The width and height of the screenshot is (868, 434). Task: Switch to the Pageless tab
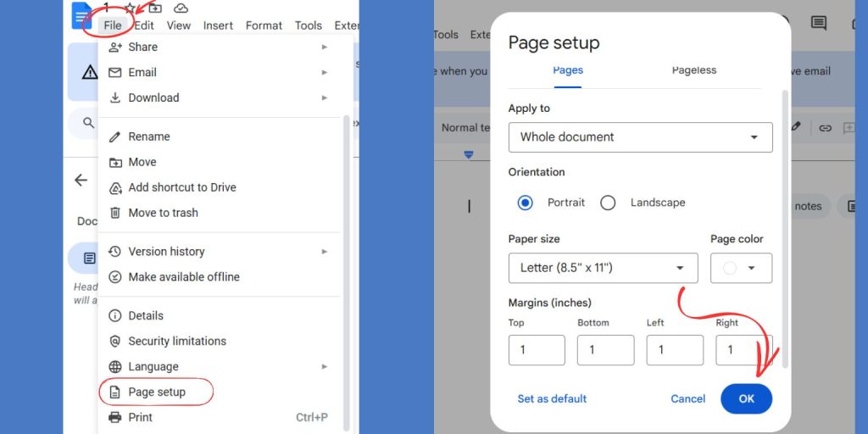[694, 71]
